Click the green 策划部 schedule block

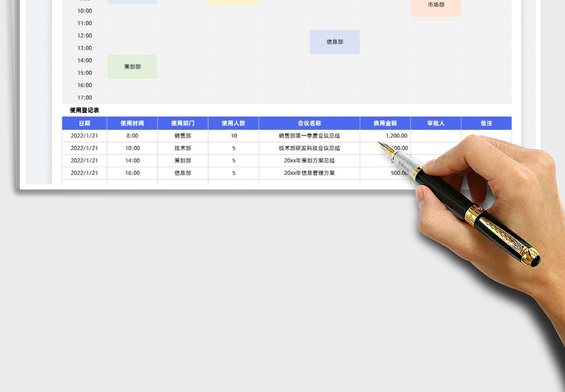132,66
